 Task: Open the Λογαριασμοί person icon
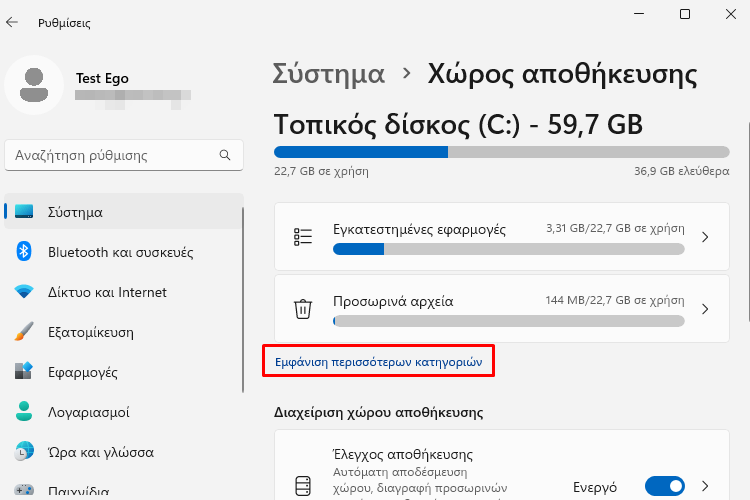pos(24,411)
